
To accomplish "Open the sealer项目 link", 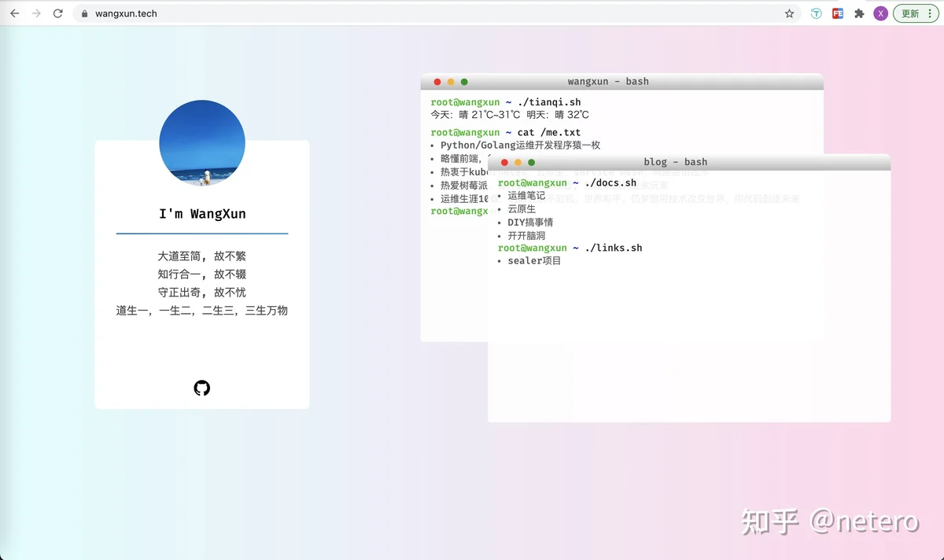I will 534,260.
